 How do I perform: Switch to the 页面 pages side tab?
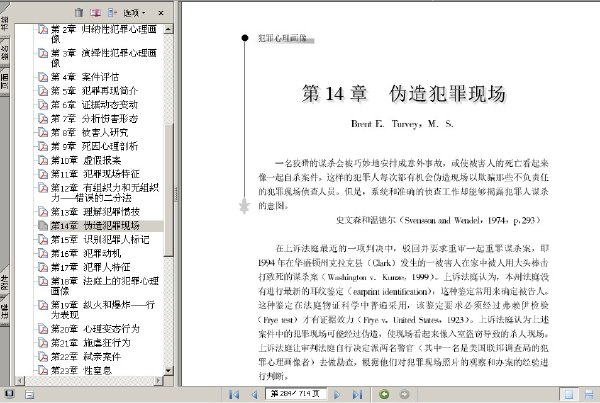4,81
